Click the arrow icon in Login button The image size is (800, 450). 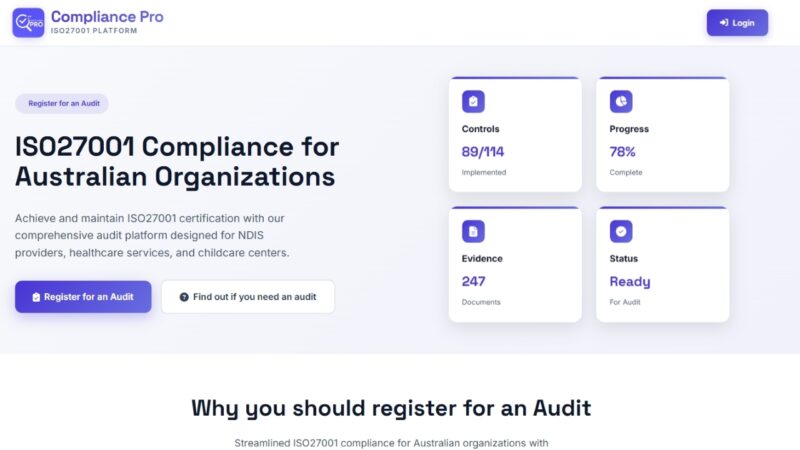click(723, 22)
